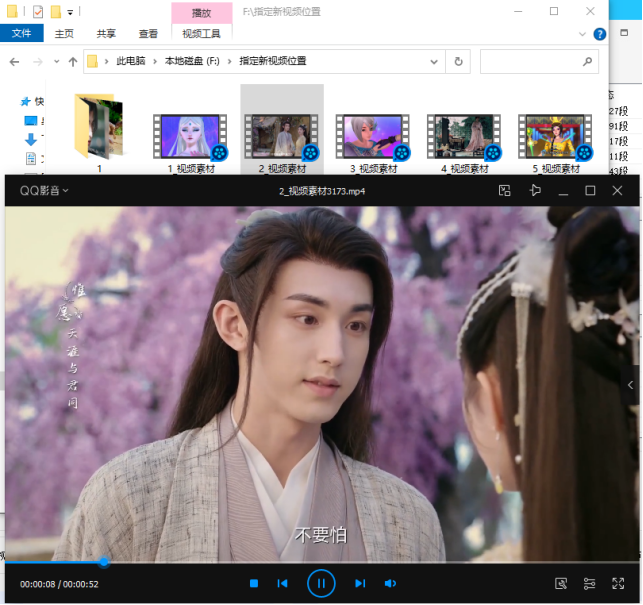Click the address bar folder icon
643x605 pixels.
92,61
